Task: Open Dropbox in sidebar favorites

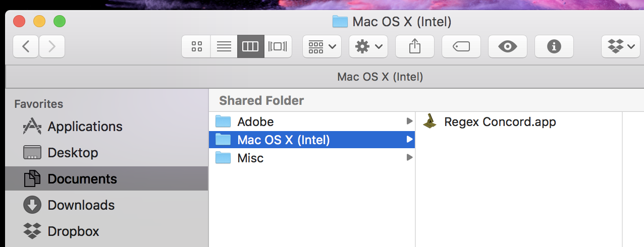Action: coord(73,231)
